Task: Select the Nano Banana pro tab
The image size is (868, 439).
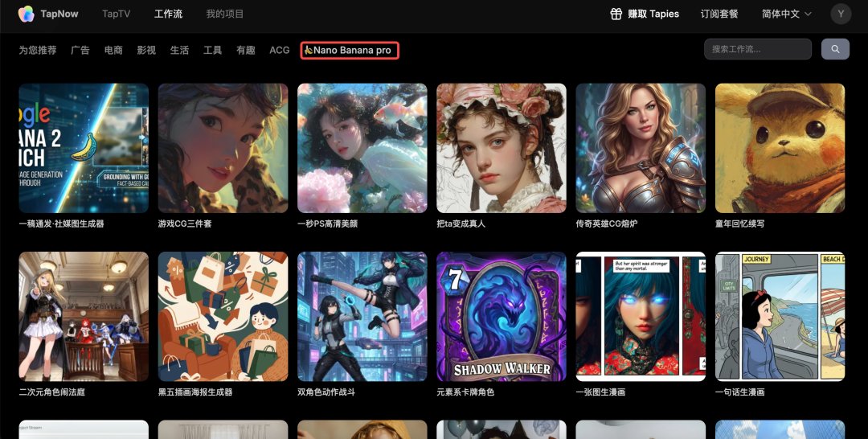Action: [x=350, y=51]
